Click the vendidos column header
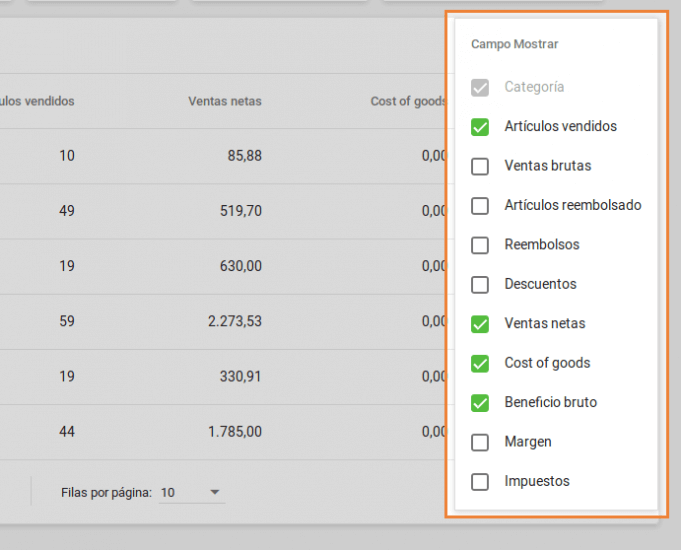This screenshot has width=681, height=550. pos(38,101)
